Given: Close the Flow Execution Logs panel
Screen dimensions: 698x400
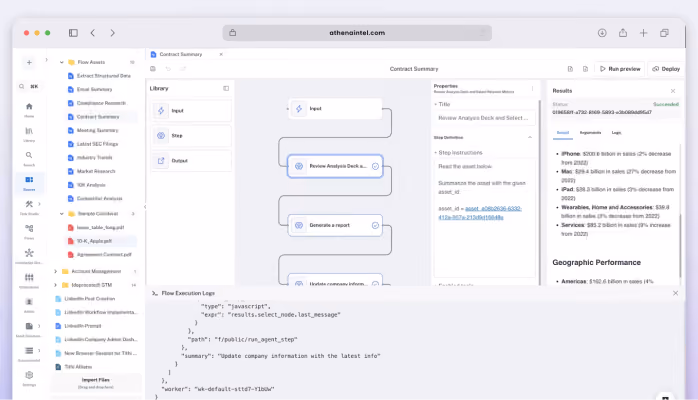Looking at the screenshot, I should [675, 293].
